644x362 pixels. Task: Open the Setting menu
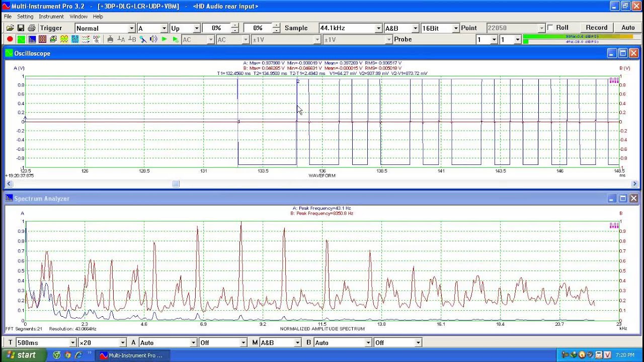coord(25,17)
